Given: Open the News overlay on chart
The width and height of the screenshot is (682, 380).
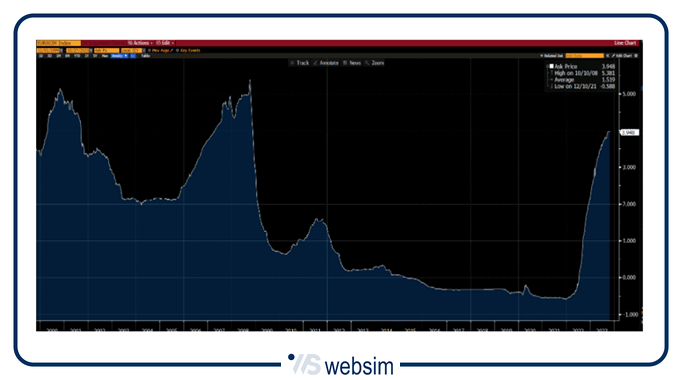Looking at the screenshot, I should tap(352, 63).
